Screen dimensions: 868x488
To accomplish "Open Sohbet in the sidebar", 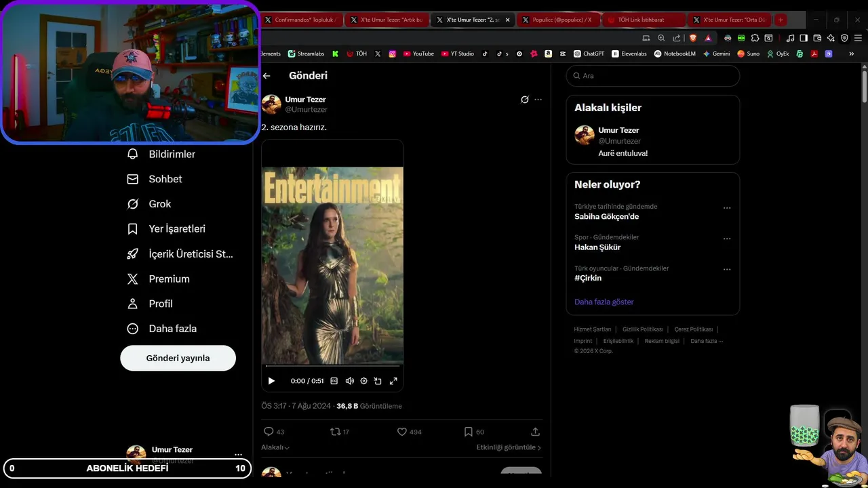I will click(155, 179).
